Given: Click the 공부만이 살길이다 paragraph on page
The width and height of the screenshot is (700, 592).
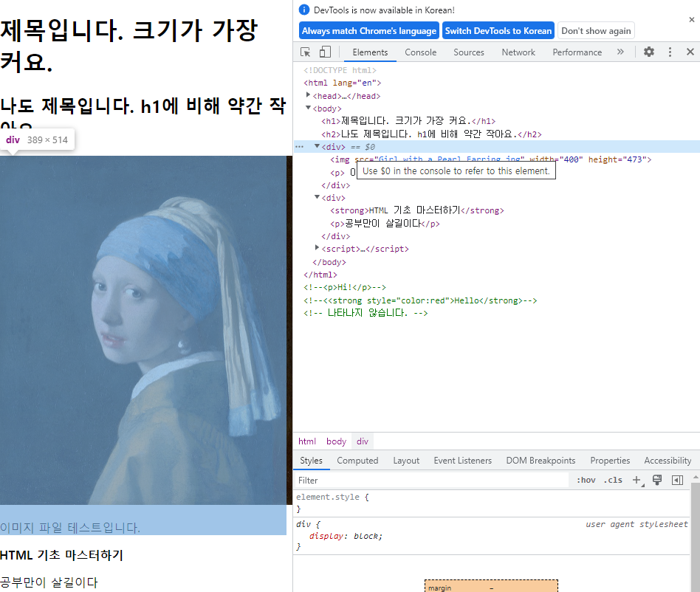Looking at the screenshot, I should tap(49, 582).
